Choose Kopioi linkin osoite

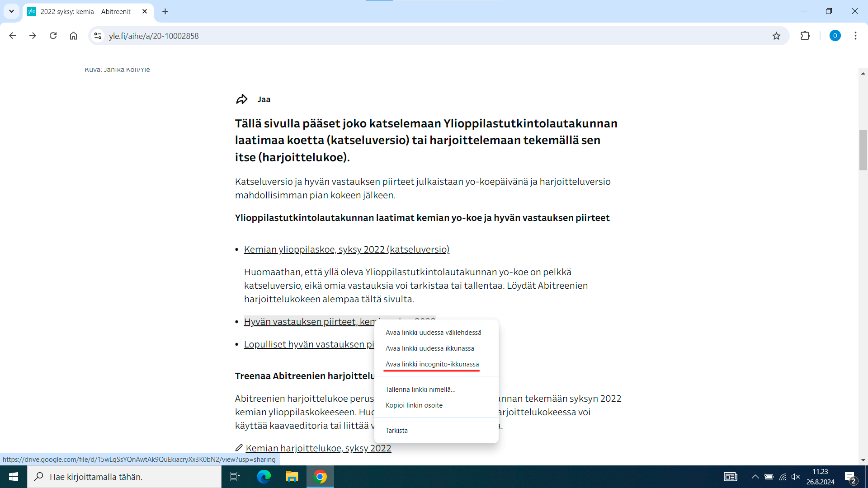click(436, 405)
